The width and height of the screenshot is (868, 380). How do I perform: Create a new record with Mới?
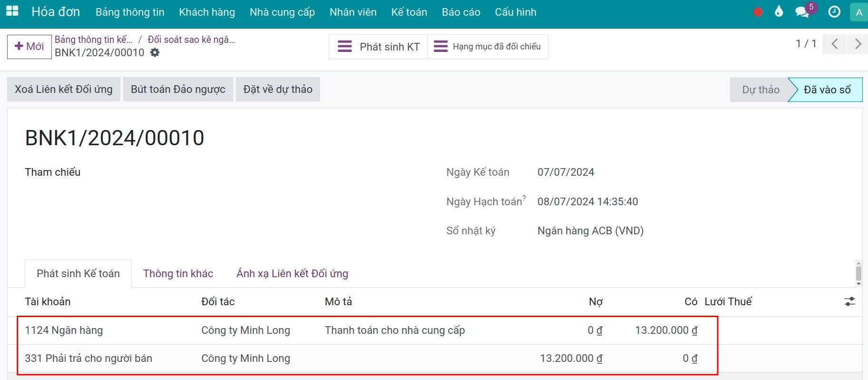(x=29, y=47)
